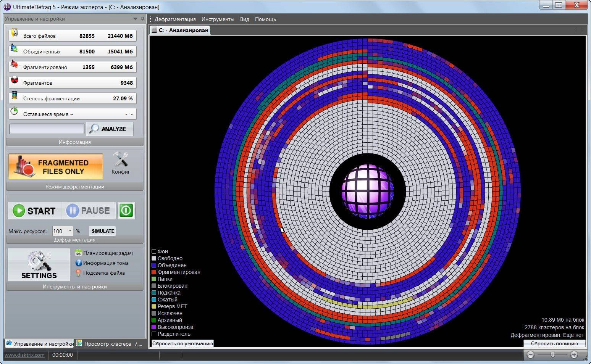The width and height of the screenshot is (591, 364).
Task: Click the Степень фрагментации gauge icon
Action: [x=15, y=95]
